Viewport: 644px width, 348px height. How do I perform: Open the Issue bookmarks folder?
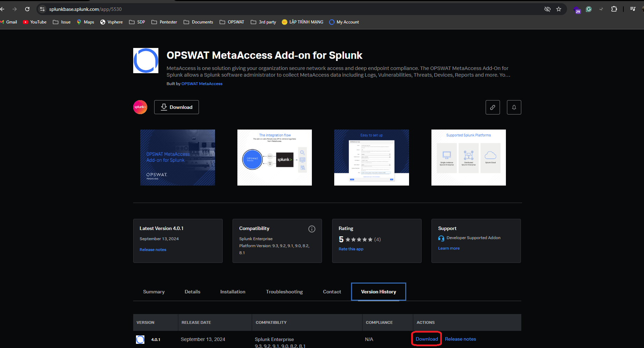click(62, 22)
